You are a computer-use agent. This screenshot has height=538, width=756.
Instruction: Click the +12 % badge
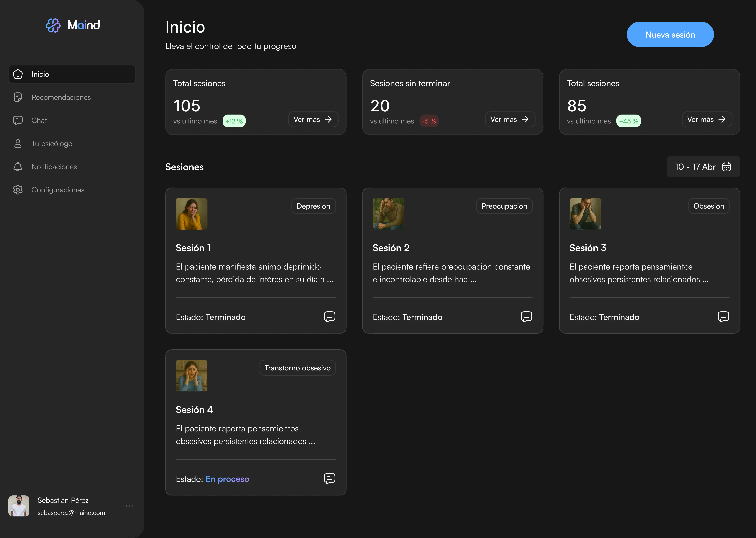pos(234,121)
